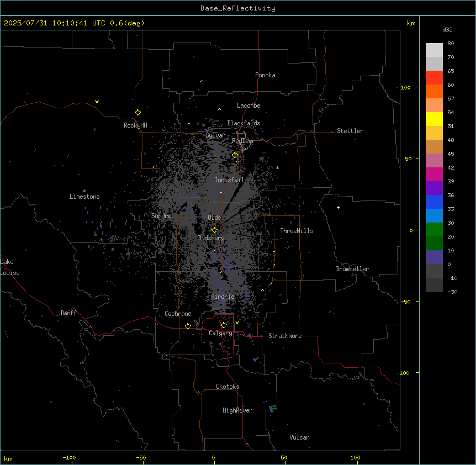Screen dimensions: 476x465
Task: Click the Ponoka city label
Action: [x=265, y=75]
